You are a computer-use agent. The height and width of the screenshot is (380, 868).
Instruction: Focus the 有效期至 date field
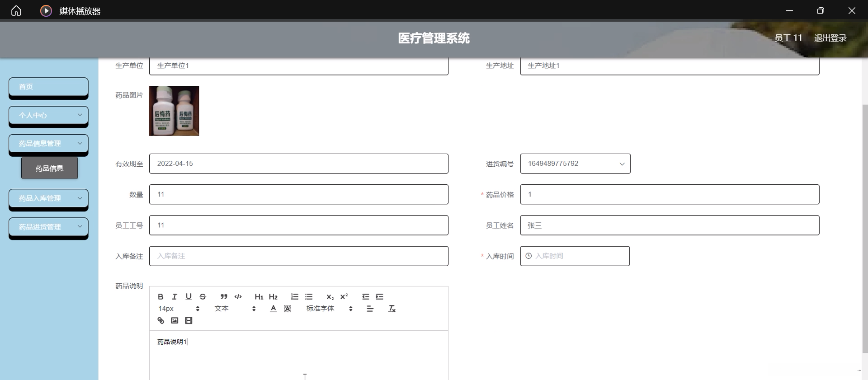pos(299,164)
